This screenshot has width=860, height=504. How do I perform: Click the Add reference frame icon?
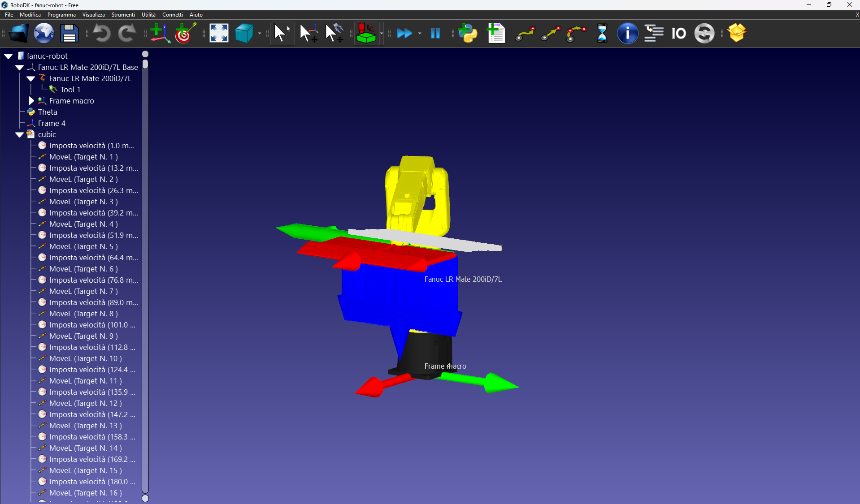tap(159, 33)
